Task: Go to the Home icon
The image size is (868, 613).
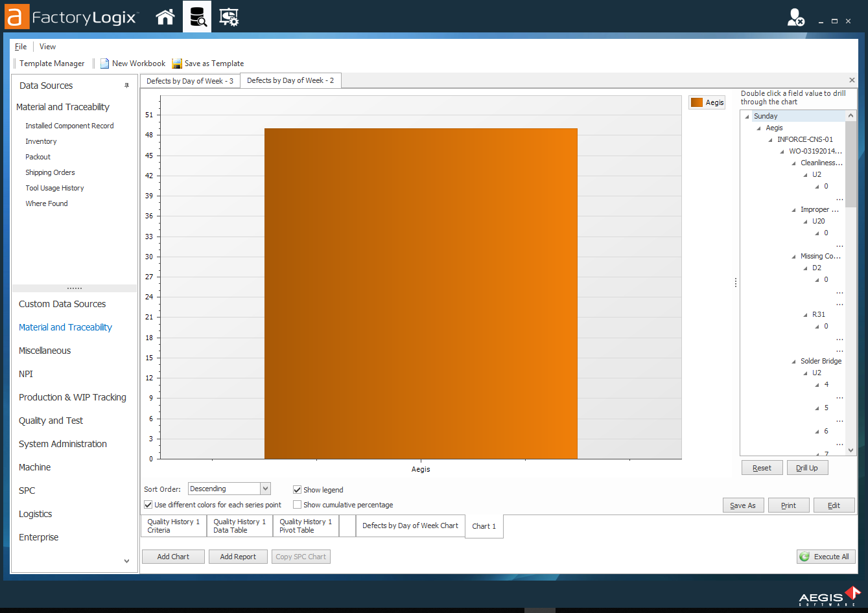Action: [x=165, y=17]
